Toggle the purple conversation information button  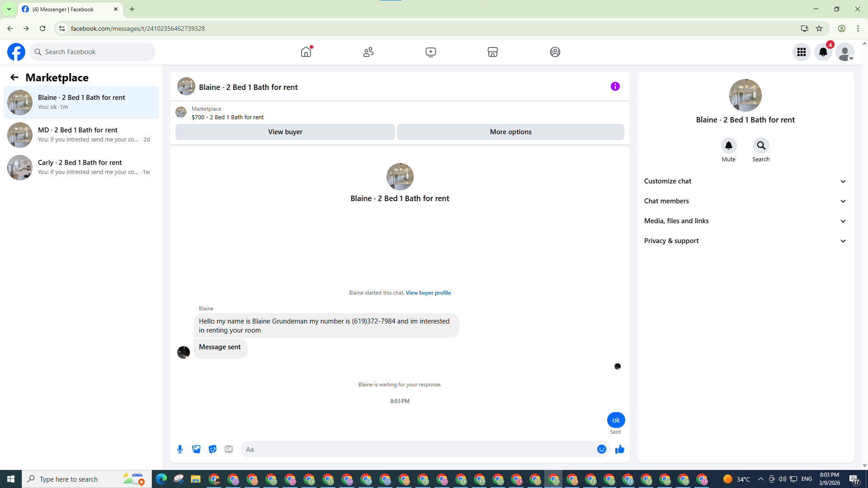(615, 86)
